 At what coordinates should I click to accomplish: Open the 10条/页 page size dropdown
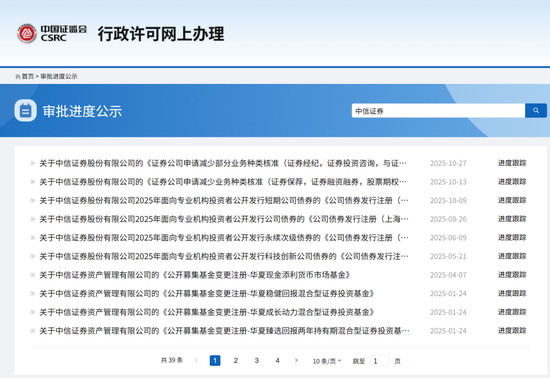tap(327, 361)
